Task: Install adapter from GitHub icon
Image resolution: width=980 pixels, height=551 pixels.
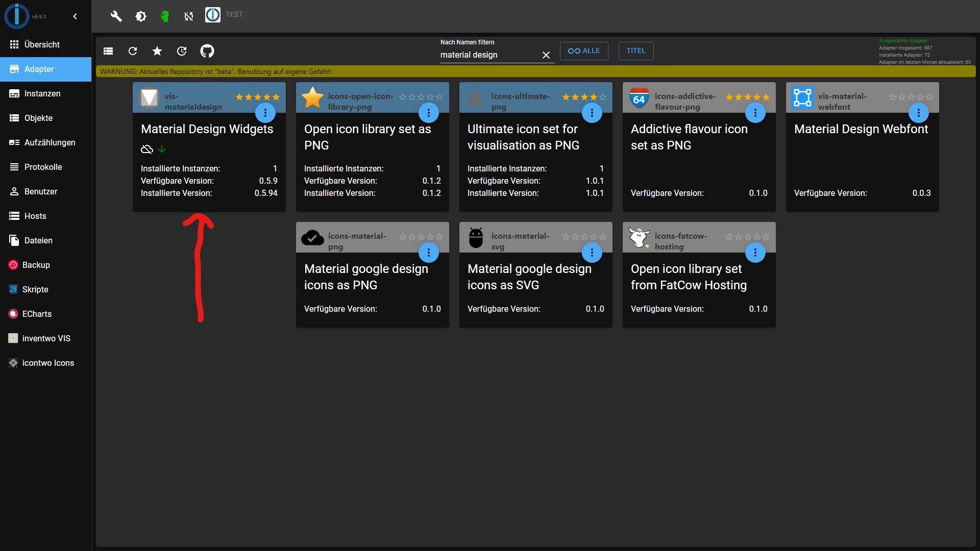Action: [x=207, y=51]
